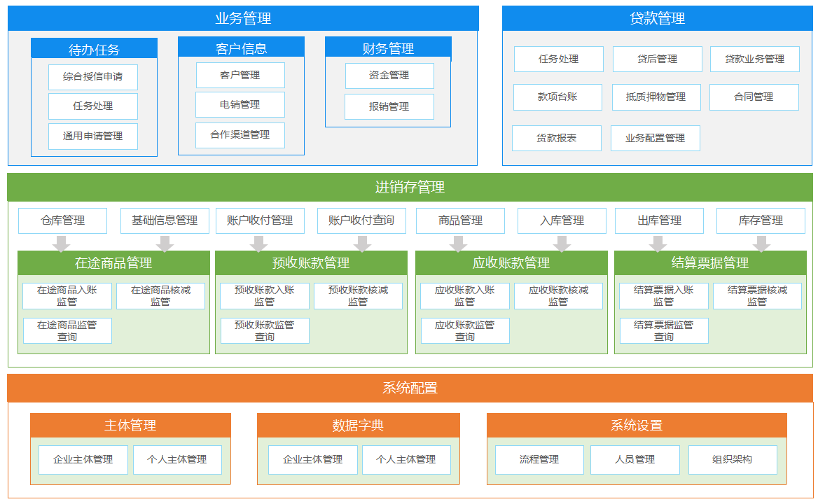Click the 综合授信申请 box
This screenshot has height=504, width=818.
(x=93, y=77)
